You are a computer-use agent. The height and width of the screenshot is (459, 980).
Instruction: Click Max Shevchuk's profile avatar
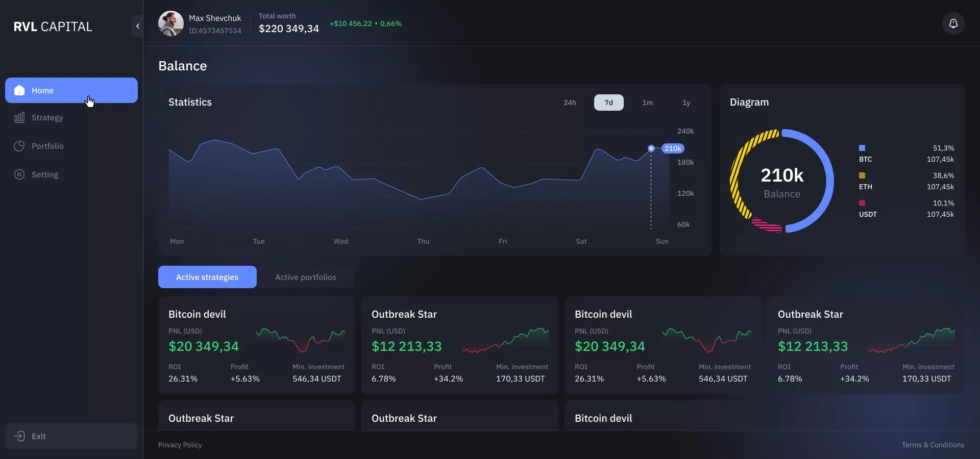coord(171,24)
